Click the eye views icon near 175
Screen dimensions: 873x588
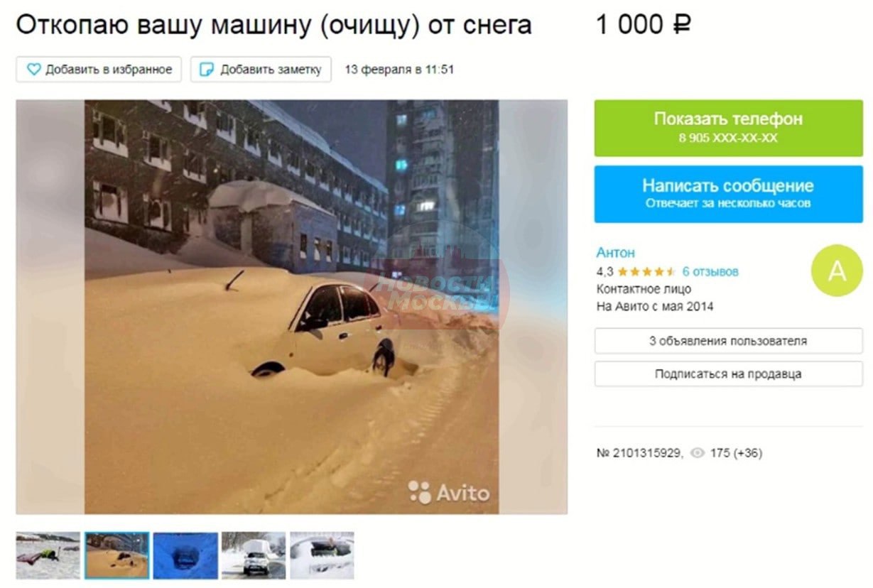coord(698,452)
